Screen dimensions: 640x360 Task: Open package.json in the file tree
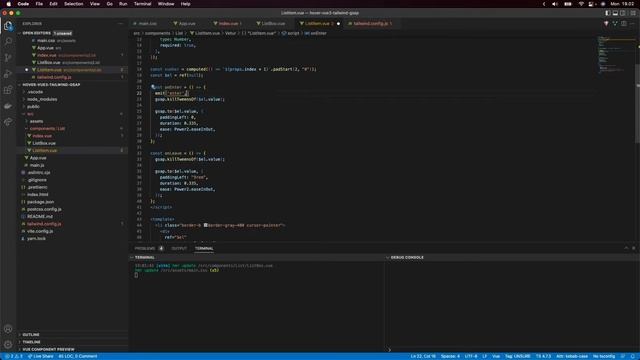tap(40, 202)
